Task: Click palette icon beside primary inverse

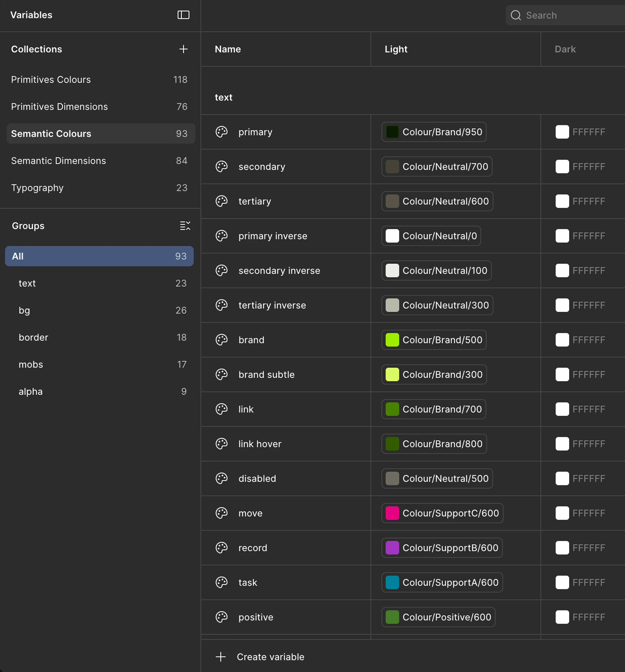Action: [222, 236]
